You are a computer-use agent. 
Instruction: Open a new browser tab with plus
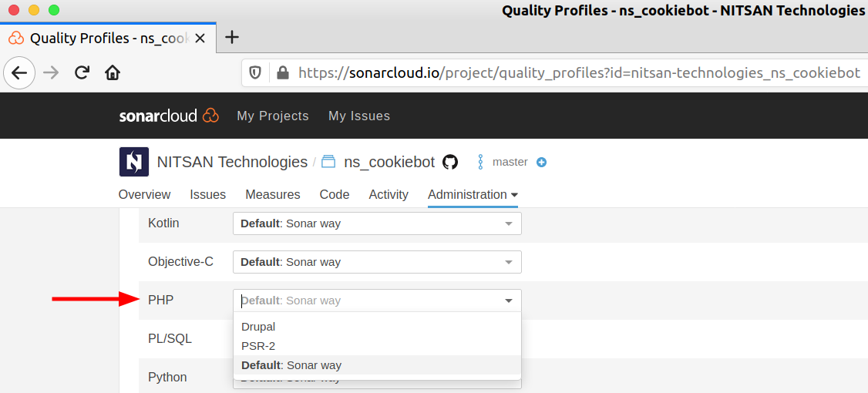coord(231,37)
